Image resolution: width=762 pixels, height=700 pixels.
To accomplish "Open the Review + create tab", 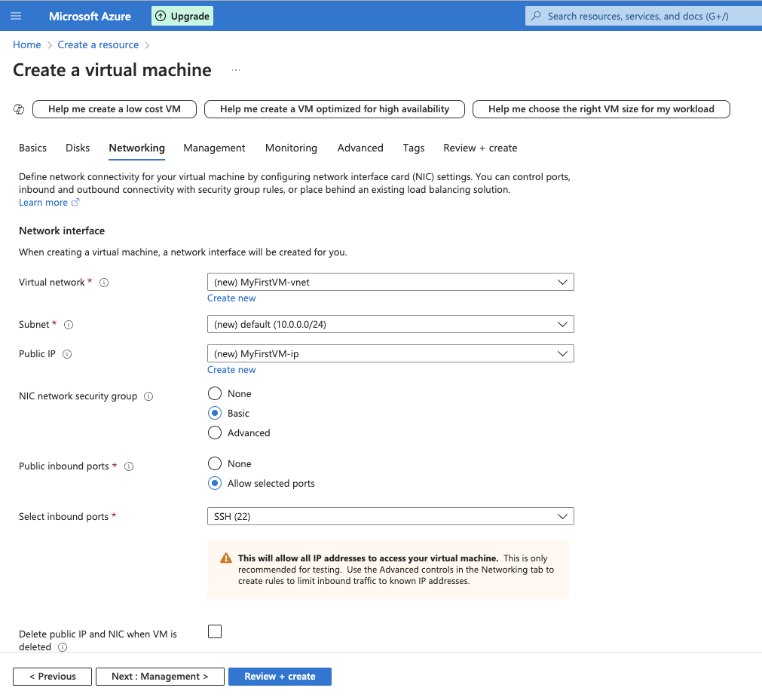I will pos(480,148).
